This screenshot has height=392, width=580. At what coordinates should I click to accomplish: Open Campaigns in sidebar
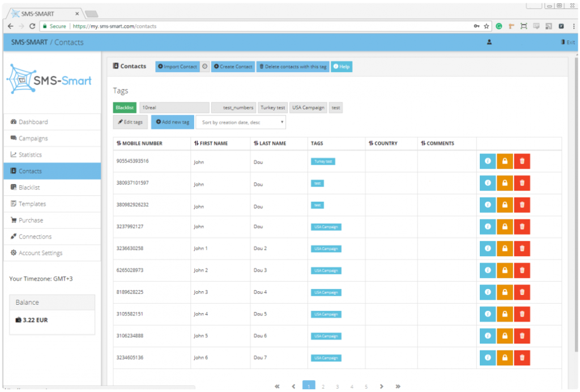(x=52, y=138)
